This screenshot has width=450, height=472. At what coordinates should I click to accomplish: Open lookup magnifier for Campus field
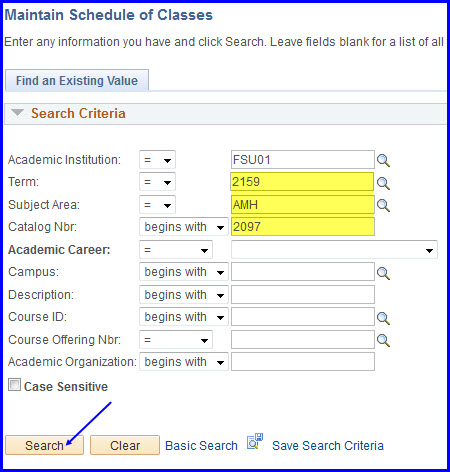point(383,273)
